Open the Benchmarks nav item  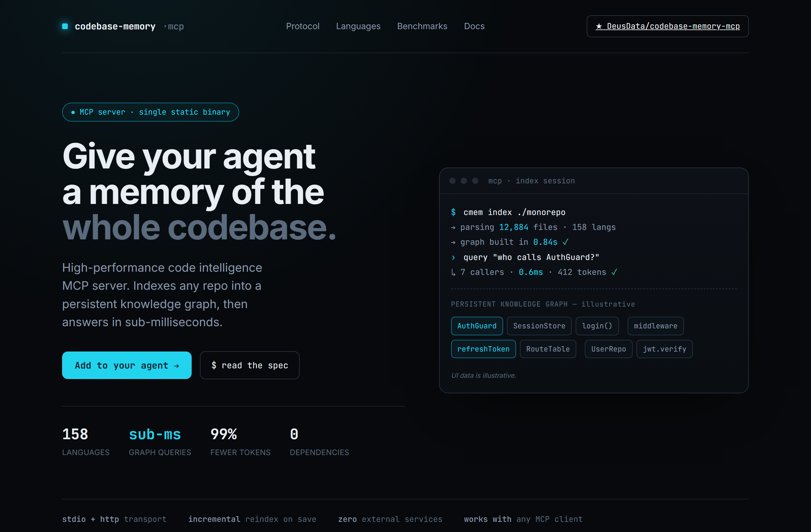[x=422, y=26]
